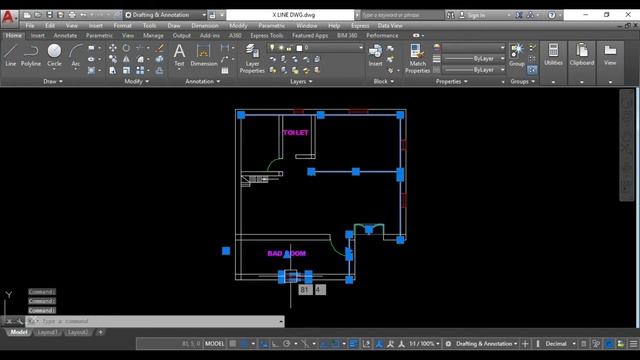Viewport: 640px width, 360px height.
Task: Select the Line drawing tool
Action: [x=10, y=55]
